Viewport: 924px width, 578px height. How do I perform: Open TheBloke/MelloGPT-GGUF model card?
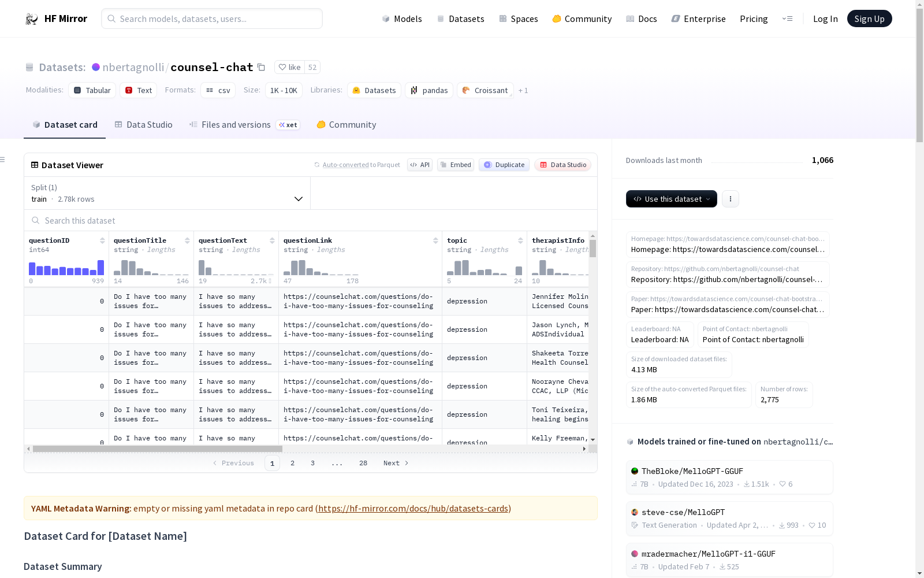729,477
